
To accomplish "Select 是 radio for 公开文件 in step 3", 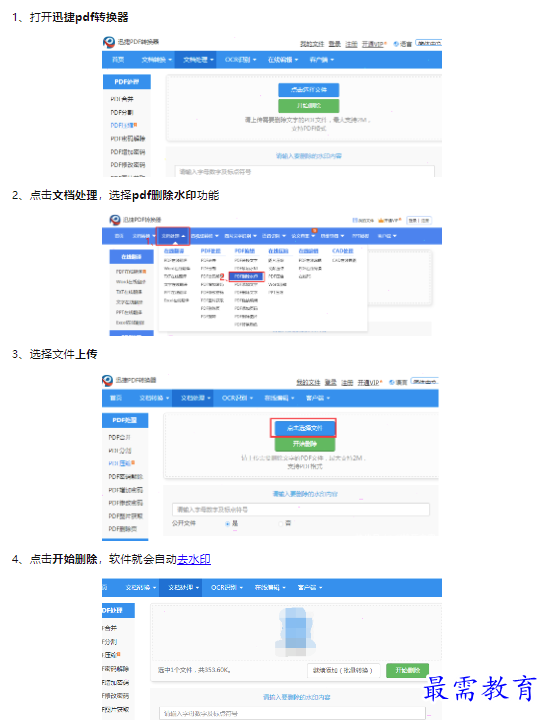I will 228,523.
